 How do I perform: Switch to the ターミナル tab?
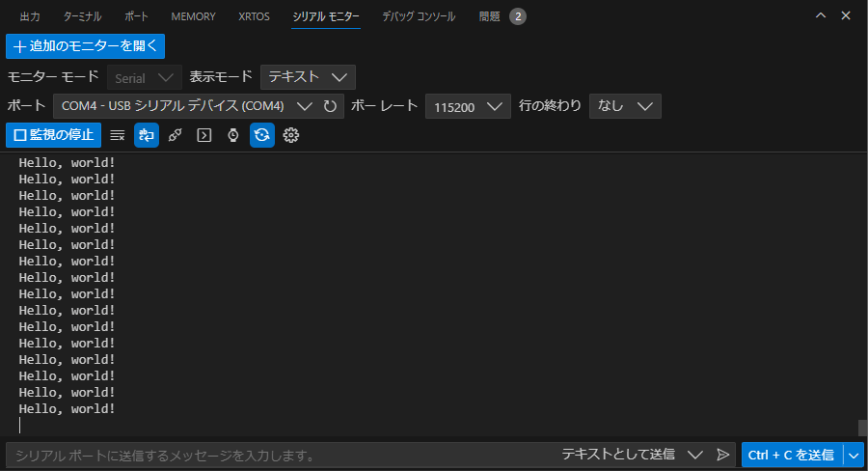point(82,16)
